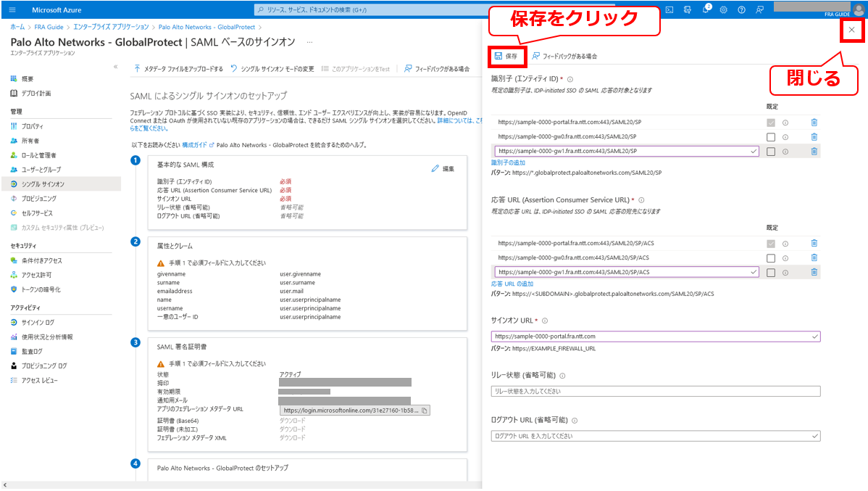
Task: Set gw0 SAML20/SP identifier as default
Action: pos(771,136)
